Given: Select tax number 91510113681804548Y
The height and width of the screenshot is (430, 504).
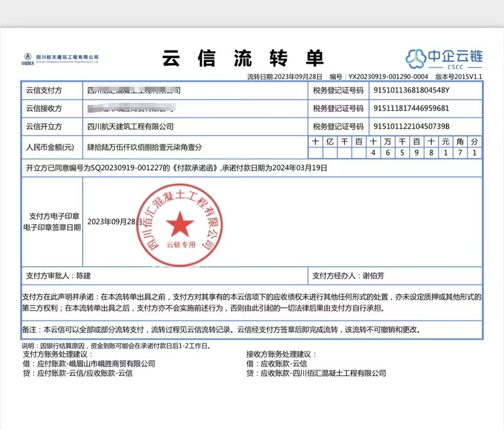Looking at the screenshot, I should (411, 90).
